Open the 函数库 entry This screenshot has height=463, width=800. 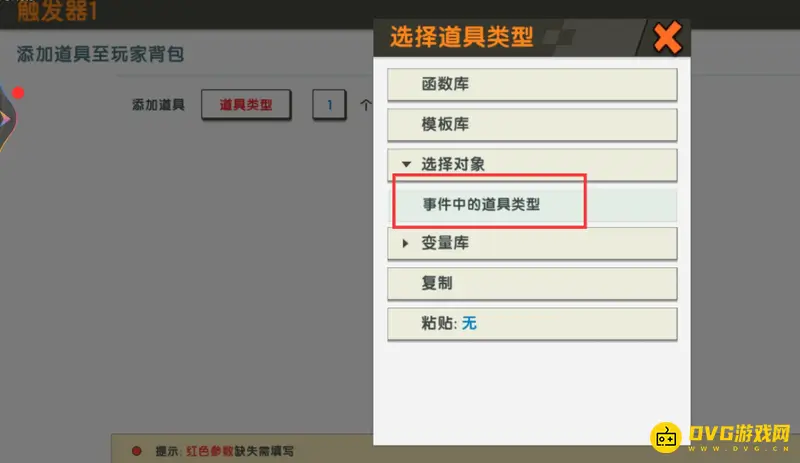532,84
